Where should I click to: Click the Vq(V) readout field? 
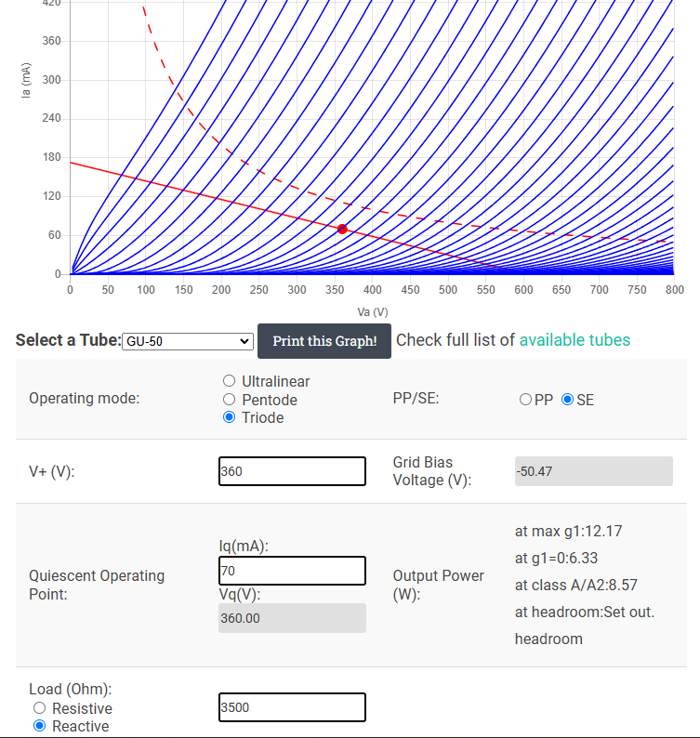pos(292,618)
